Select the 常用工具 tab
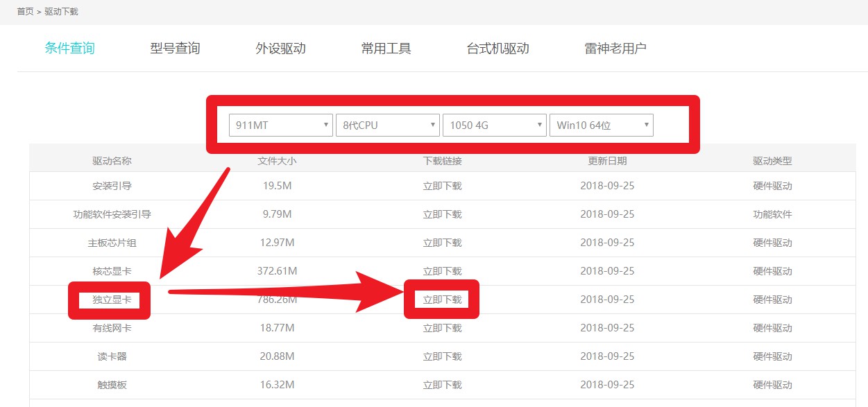Screen dimensions: 868x407 click(386, 49)
